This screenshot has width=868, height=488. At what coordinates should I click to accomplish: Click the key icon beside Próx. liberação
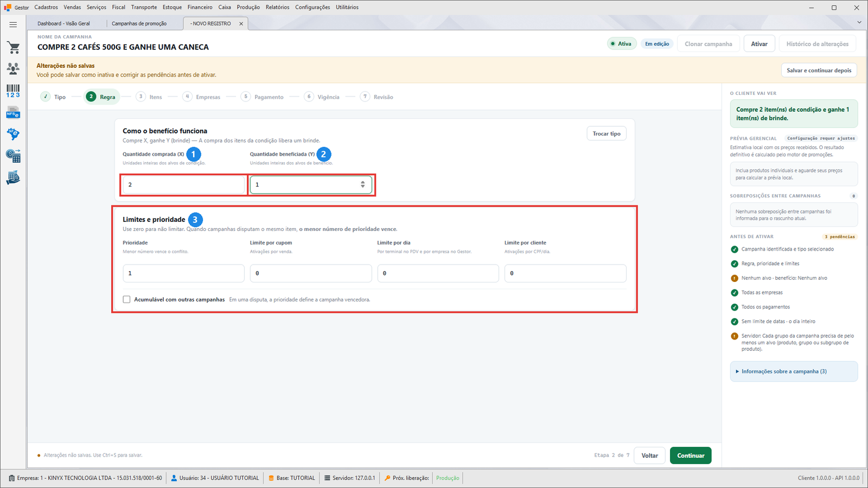[x=387, y=478]
